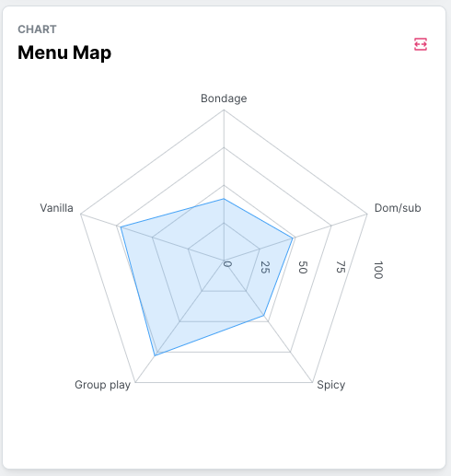Click the Dom/sub data point vertex

pyautogui.click(x=293, y=238)
